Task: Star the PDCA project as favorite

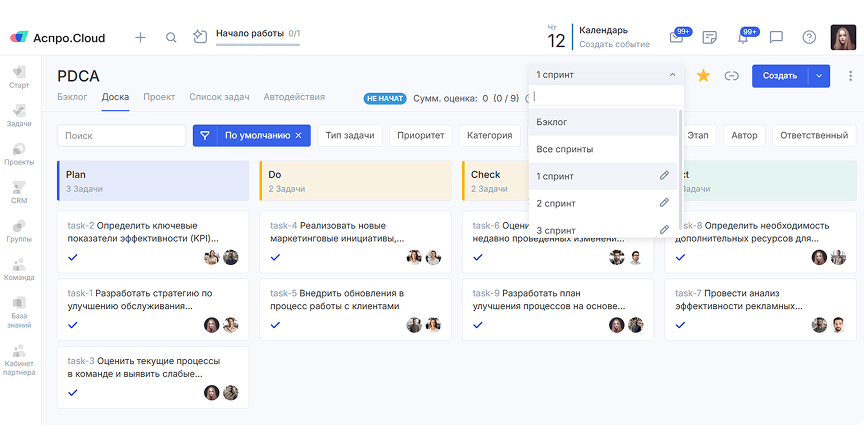Action: 703,76
